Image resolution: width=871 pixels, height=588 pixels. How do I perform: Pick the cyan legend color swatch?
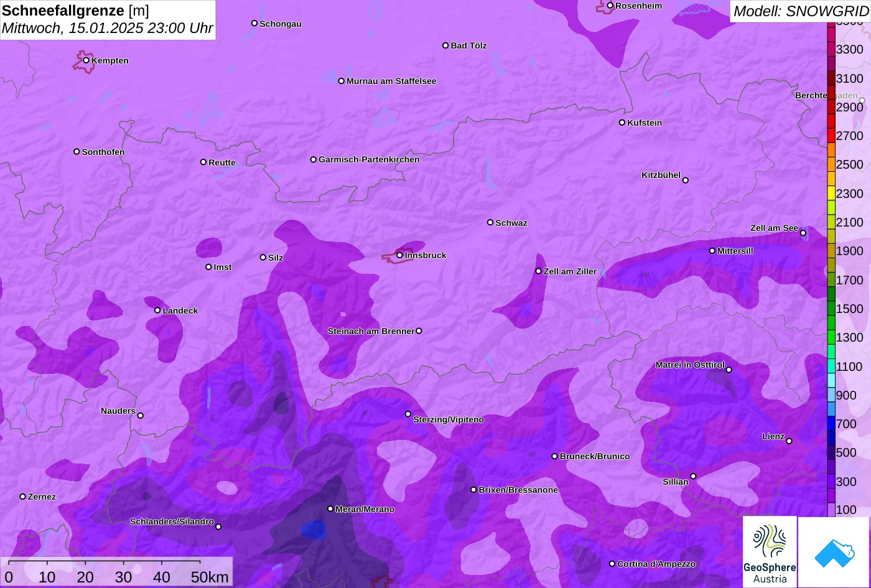pos(831,380)
